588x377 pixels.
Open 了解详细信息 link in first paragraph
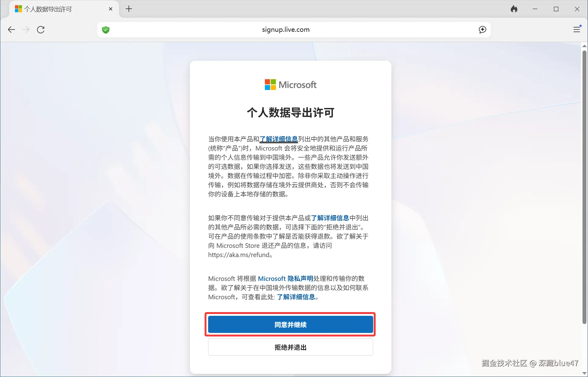tap(278, 139)
